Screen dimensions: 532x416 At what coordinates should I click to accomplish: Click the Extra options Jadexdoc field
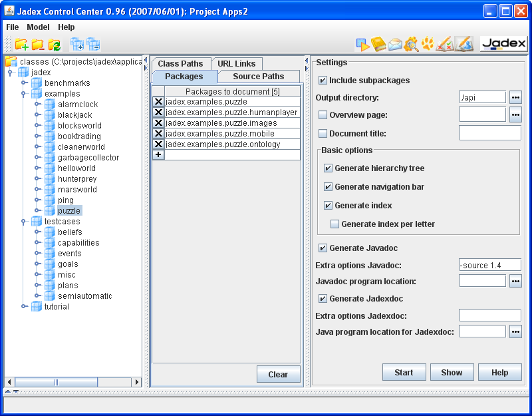click(x=490, y=315)
